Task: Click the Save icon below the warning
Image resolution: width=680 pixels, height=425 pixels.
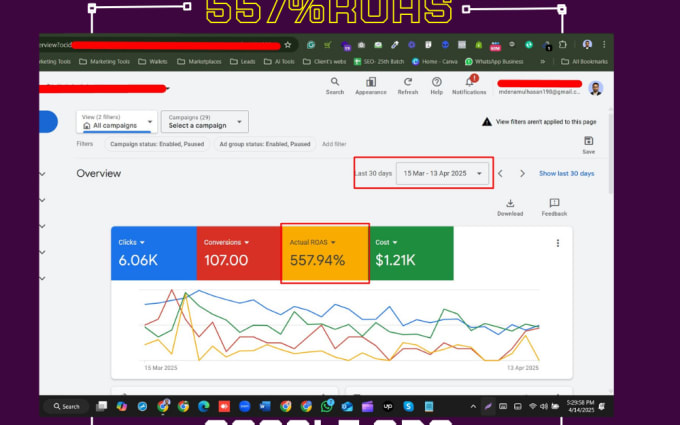Action: coord(588,141)
